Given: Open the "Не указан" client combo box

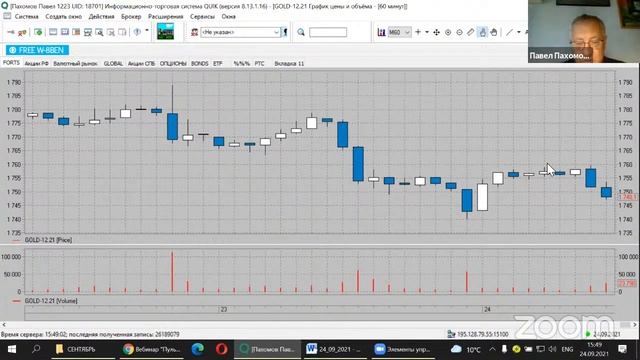Looking at the screenshot, I should point(240,32).
